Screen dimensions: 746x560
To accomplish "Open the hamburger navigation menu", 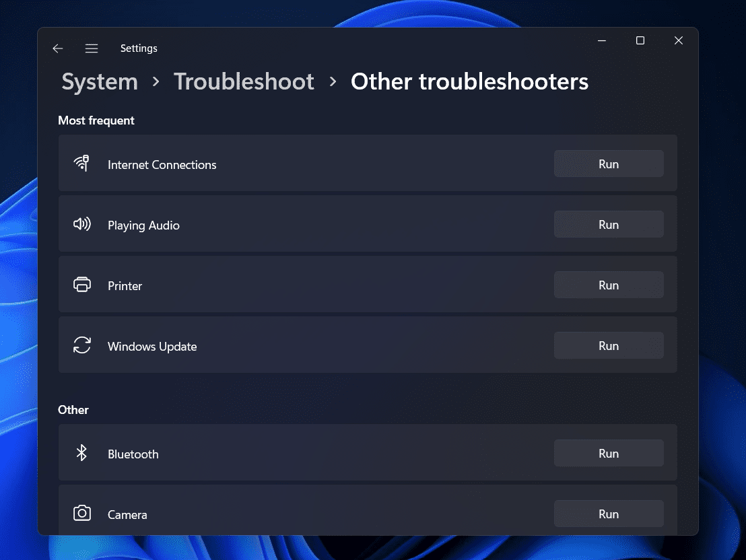I will pos(92,48).
